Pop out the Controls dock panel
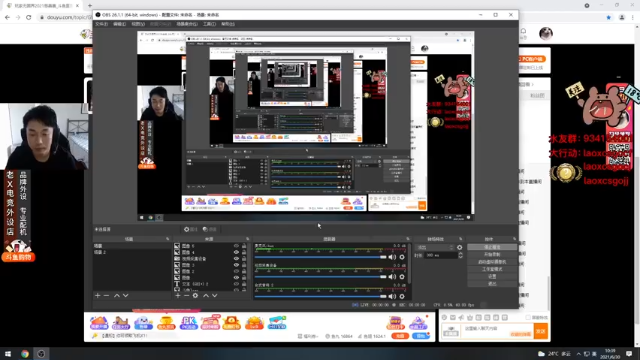The width and height of the screenshot is (640, 360). (514, 239)
